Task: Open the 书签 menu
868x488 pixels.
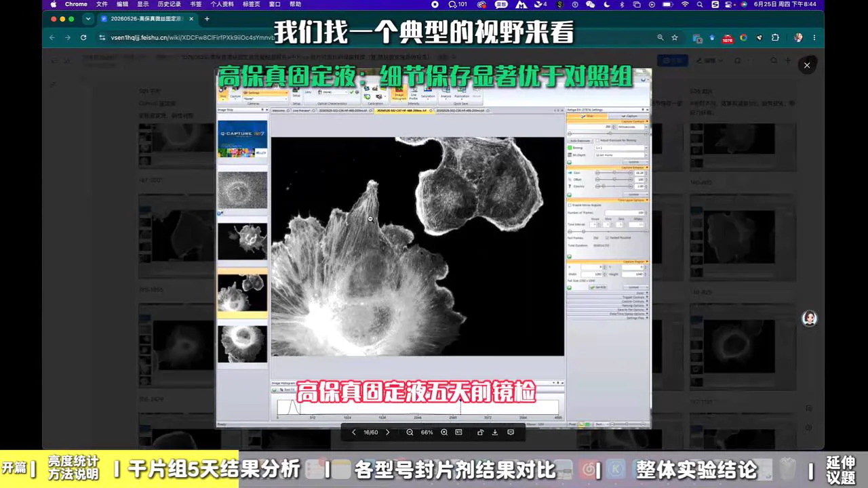Action: coord(196,4)
